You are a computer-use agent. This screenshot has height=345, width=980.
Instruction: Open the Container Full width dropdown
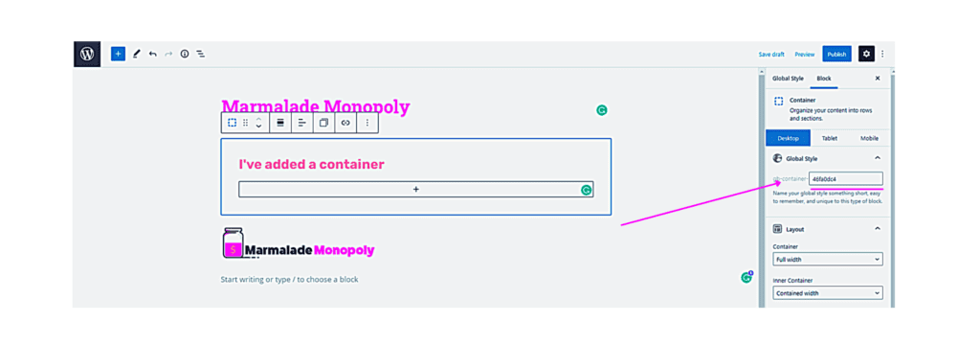coord(828,259)
